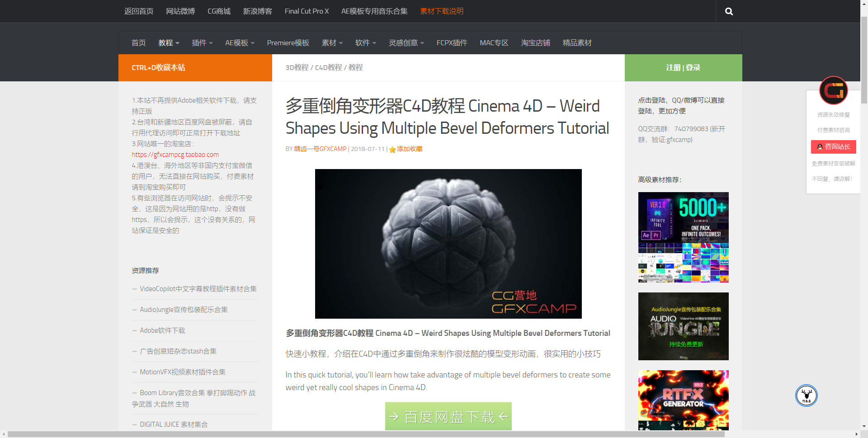Open the gfxcampcg.taobao.com shop link
This screenshot has width=868, height=438.
(175, 155)
